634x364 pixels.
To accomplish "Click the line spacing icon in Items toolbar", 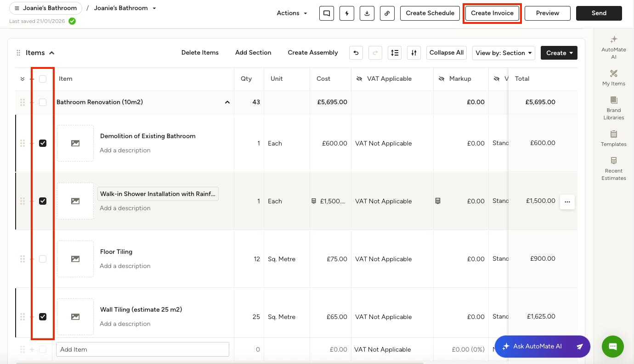I will [395, 53].
